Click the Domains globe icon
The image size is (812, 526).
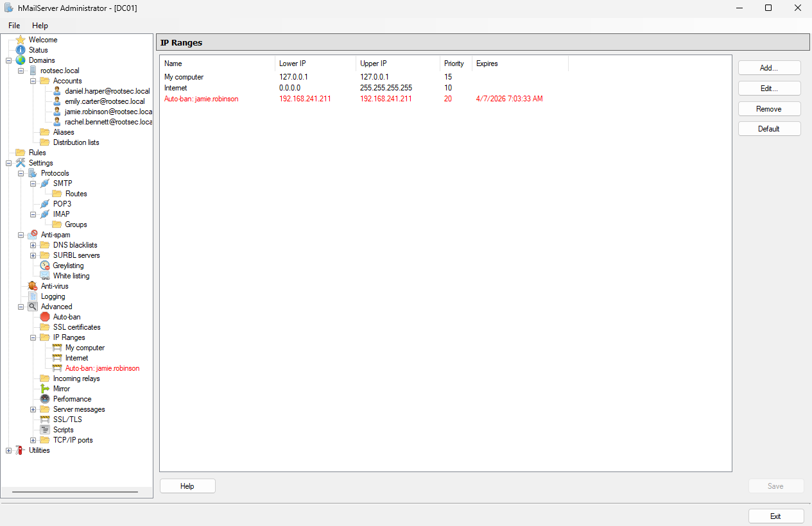[21, 60]
